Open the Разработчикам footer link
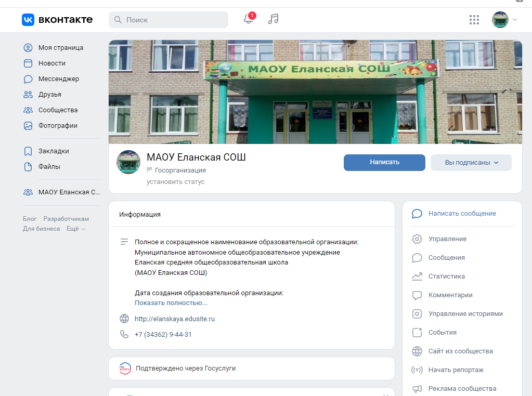Screen dimensions: 532x396 coord(66,219)
